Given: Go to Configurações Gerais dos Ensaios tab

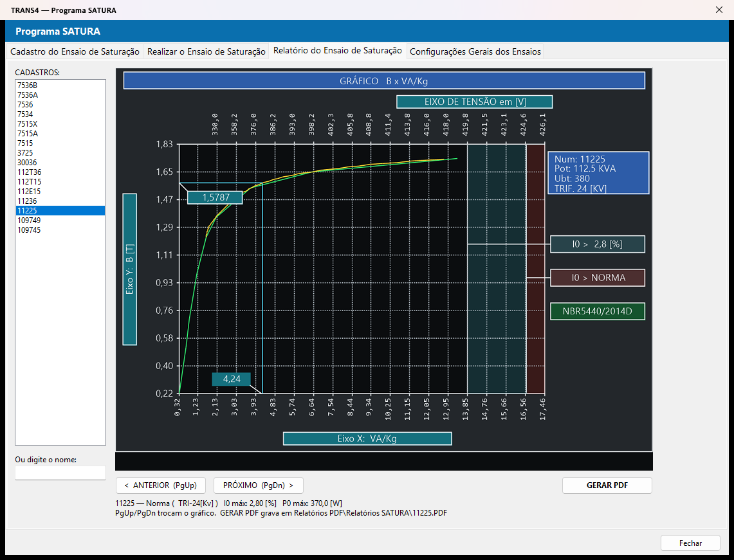Looking at the screenshot, I should pyautogui.click(x=475, y=51).
